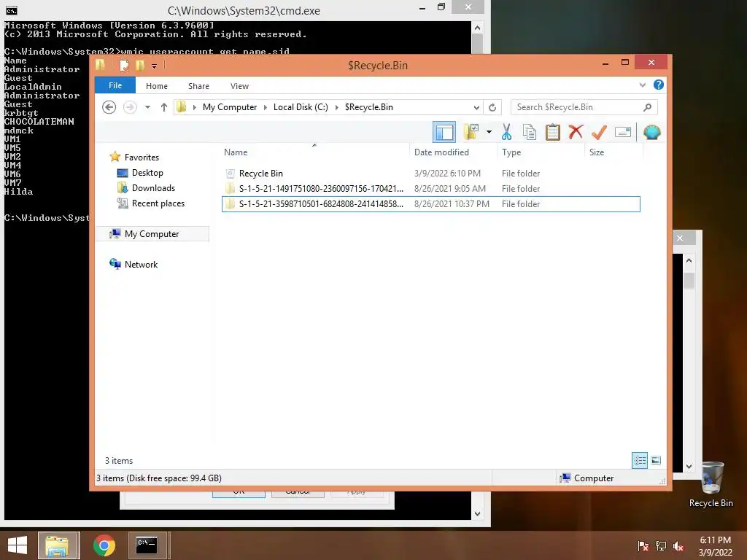Expand the ribbon with the chevron
The width and height of the screenshot is (747, 560).
click(642, 85)
